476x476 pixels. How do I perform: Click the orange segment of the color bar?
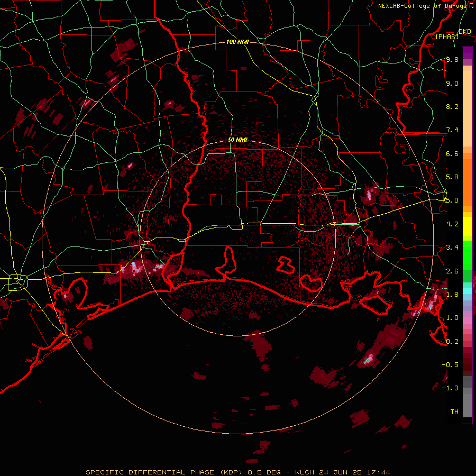click(x=467, y=182)
